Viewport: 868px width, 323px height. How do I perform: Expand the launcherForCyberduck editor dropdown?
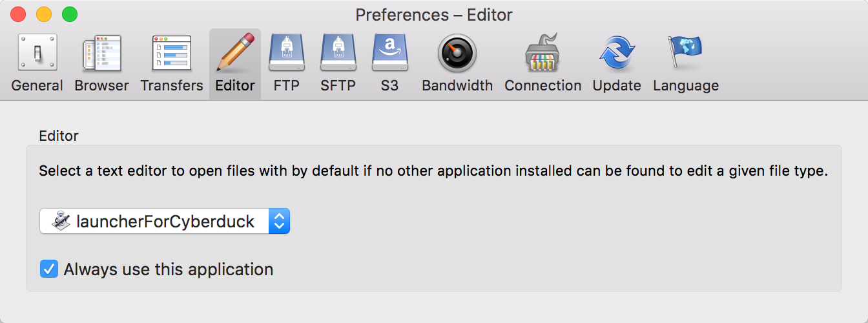coord(165,221)
